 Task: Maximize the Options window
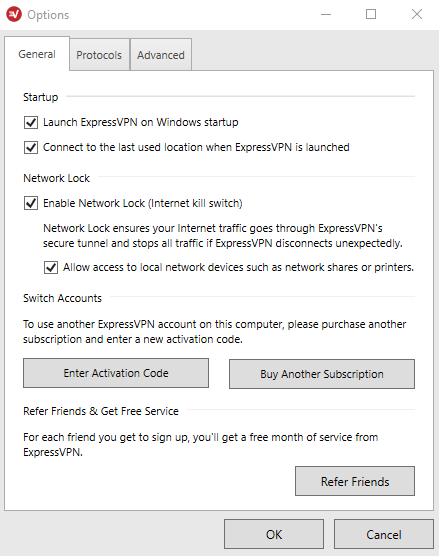point(371,14)
